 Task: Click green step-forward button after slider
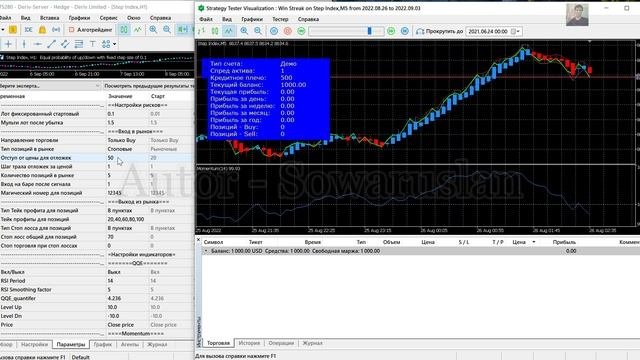point(391,31)
